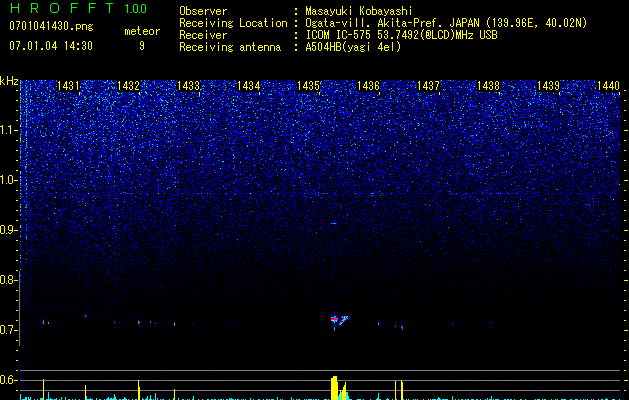This screenshot has width=629, height=400.
Task: Click the HROFFT 1.0.0 title text
Action: tap(78, 8)
